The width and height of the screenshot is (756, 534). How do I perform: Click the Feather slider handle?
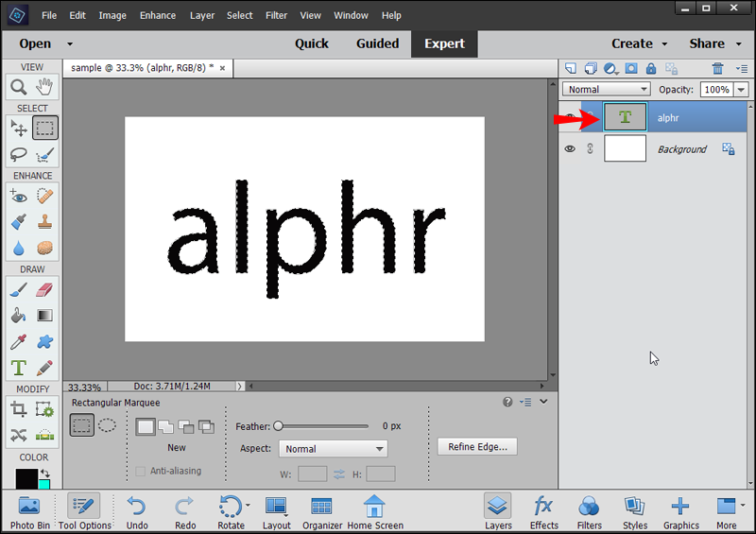point(278,426)
